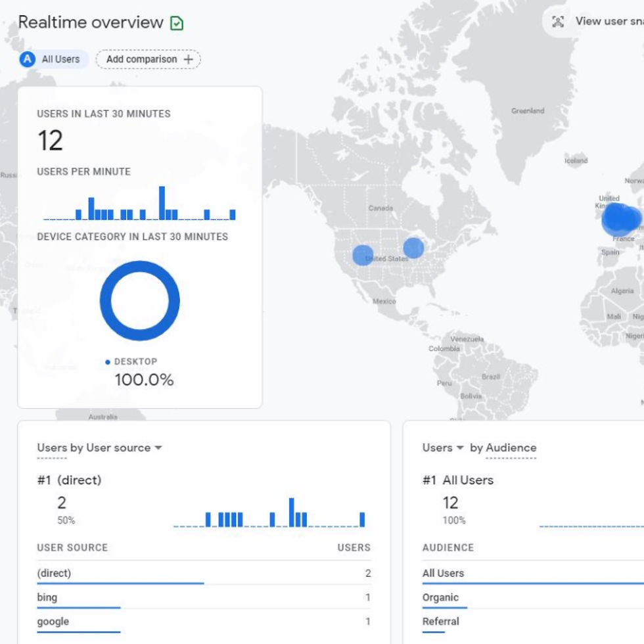The width and height of the screenshot is (644, 644).
Task: Click the '50%' share under (direct)
Action: coord(66,520)
